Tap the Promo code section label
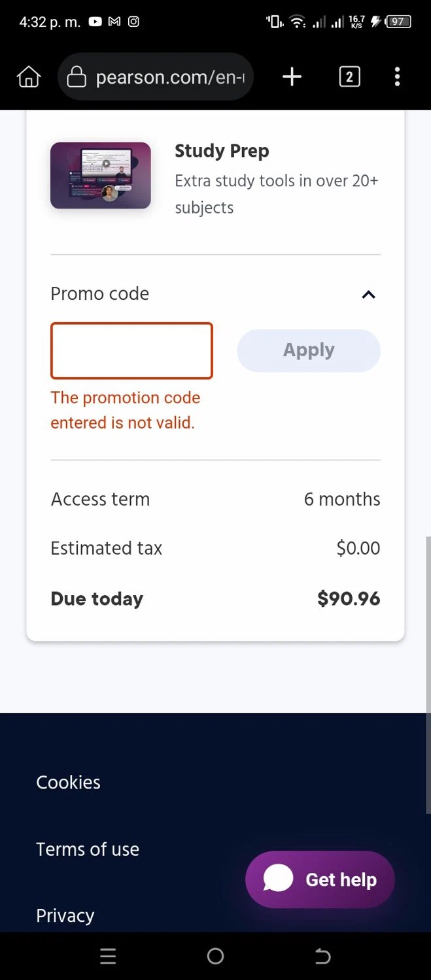The height and width of the screenshot is (980, 431). point(100,294)
